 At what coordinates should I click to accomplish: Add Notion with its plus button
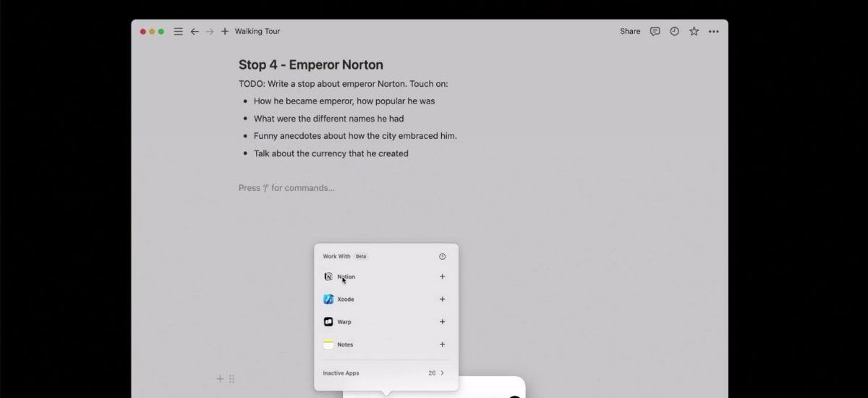pos(442,276)
